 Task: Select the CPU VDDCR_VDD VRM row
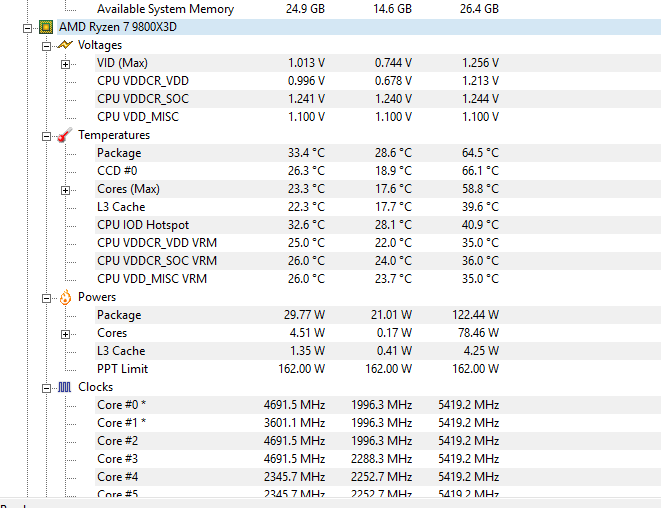tap(378, 243)
